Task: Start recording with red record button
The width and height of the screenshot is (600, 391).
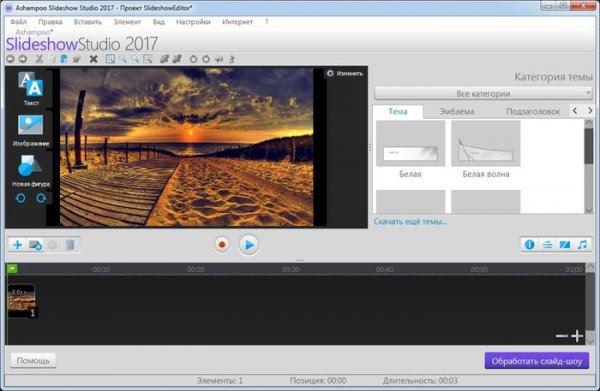Action: pyautogui.click(x=222, y=244)
